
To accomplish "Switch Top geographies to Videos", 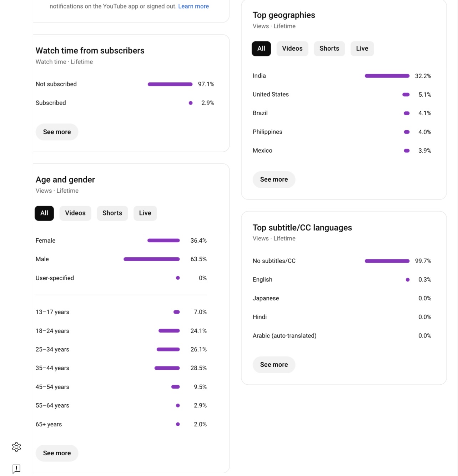I will [292, 49].
